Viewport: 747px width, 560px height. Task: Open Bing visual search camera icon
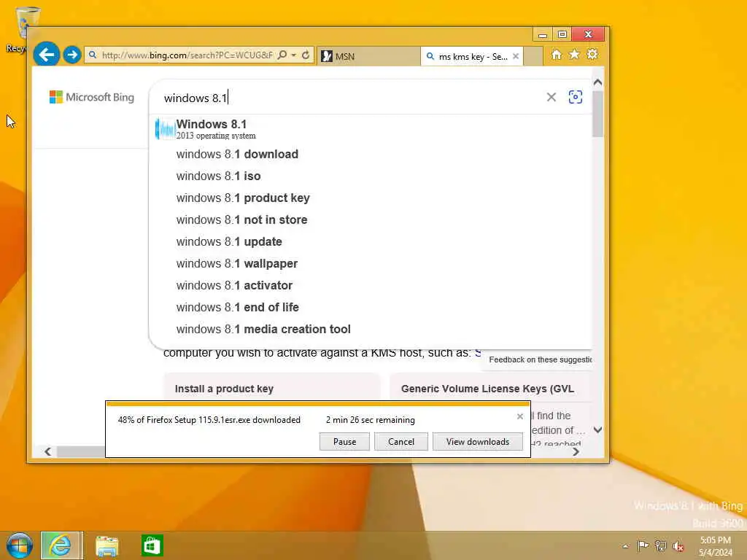click(x=575, y=97)
